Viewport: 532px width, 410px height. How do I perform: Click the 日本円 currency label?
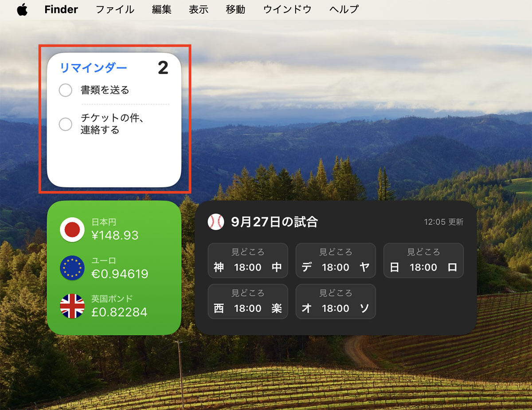104,222
